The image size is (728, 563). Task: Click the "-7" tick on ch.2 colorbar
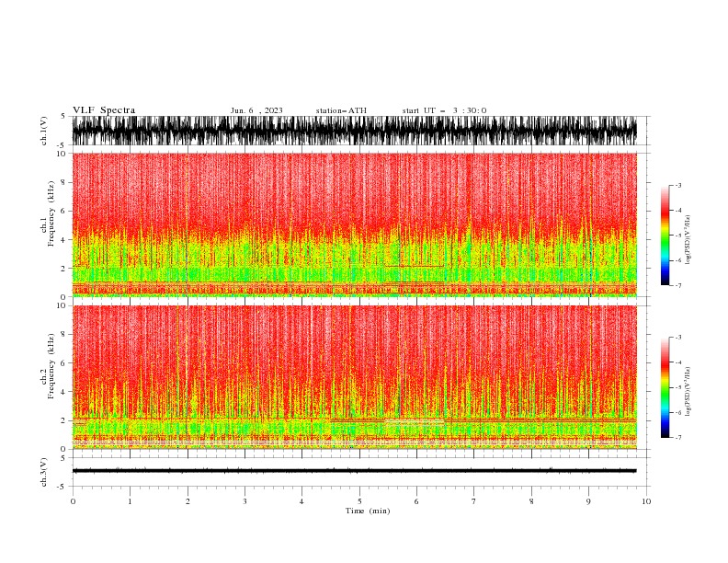678,437
